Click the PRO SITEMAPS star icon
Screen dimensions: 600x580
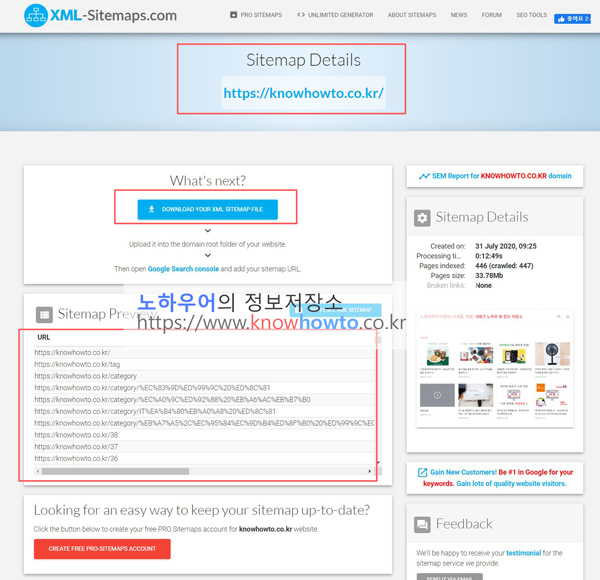click(x=233, y=15)
